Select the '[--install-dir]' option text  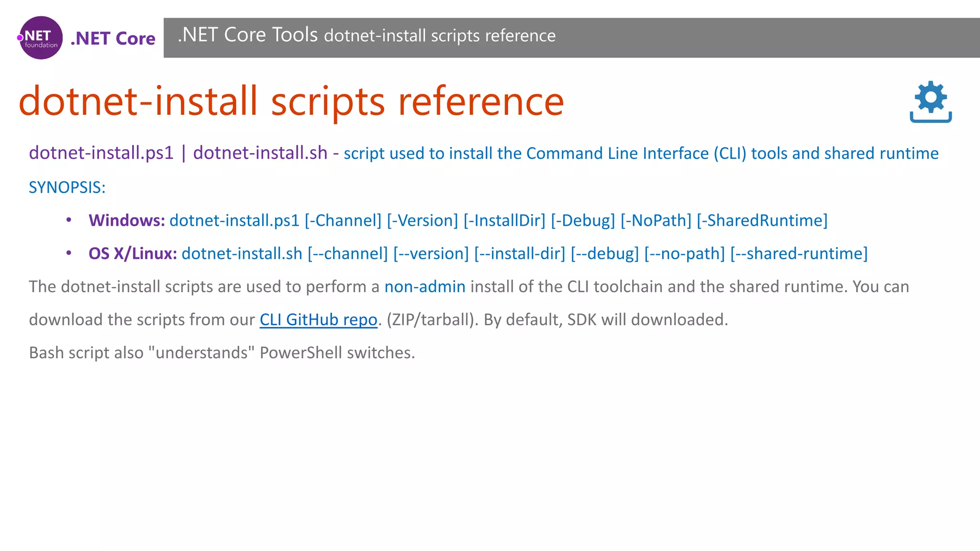pyautogui.click(x=520, y=253)
